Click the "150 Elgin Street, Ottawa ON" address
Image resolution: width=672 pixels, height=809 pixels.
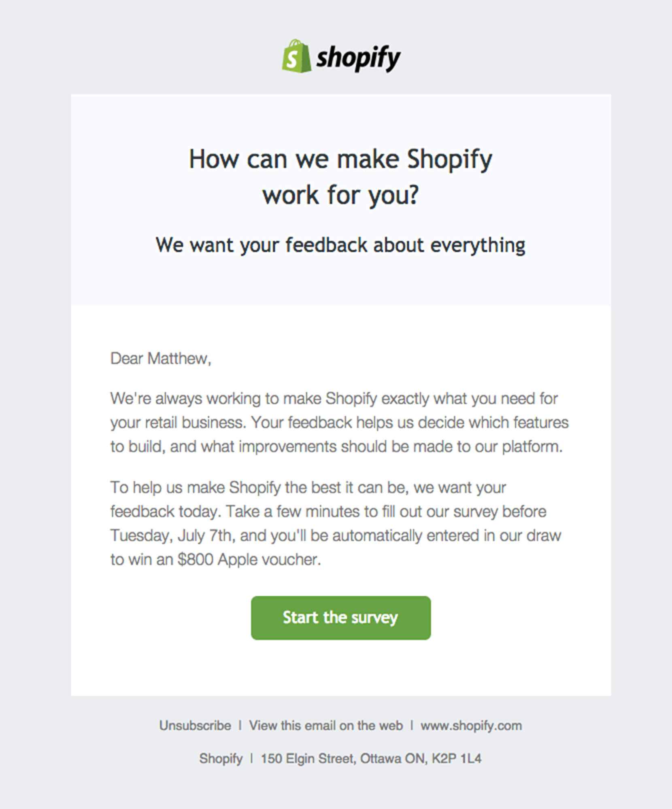(342, 758)
